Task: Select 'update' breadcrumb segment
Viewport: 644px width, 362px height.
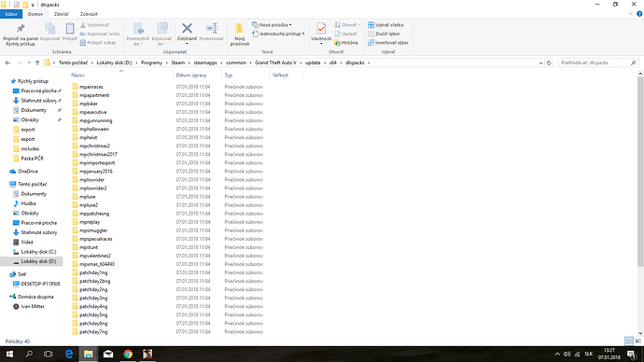Action: 313,63
